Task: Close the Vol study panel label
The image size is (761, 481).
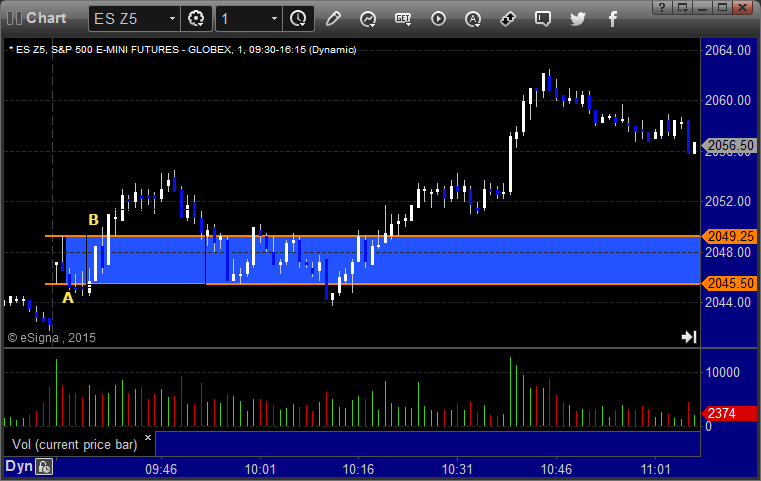Action: 148,437
